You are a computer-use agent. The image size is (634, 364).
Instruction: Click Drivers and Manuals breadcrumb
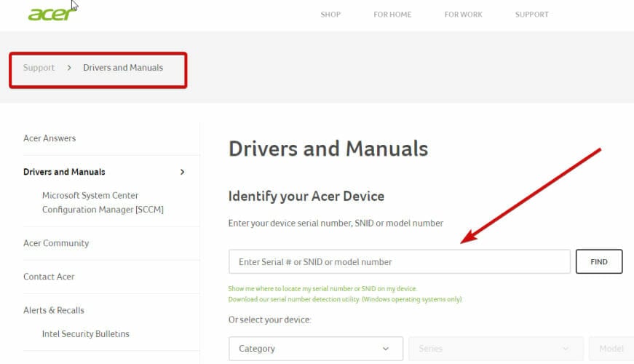tap(123, 68)
